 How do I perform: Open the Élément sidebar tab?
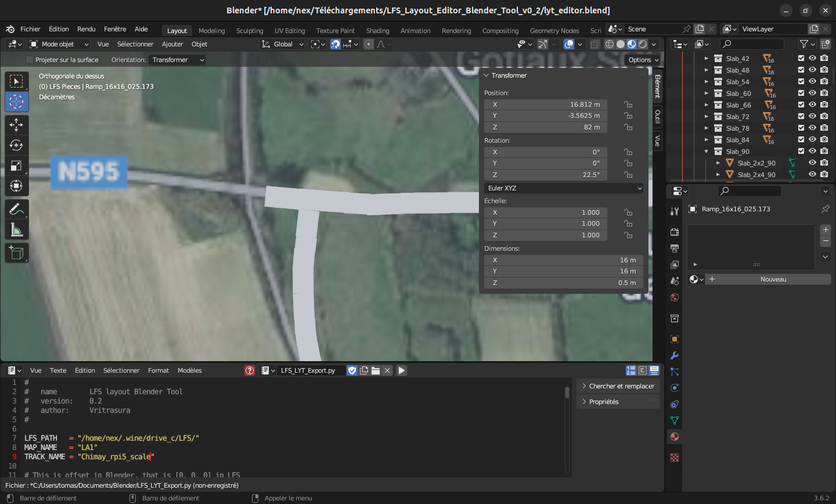coord(658,86)
